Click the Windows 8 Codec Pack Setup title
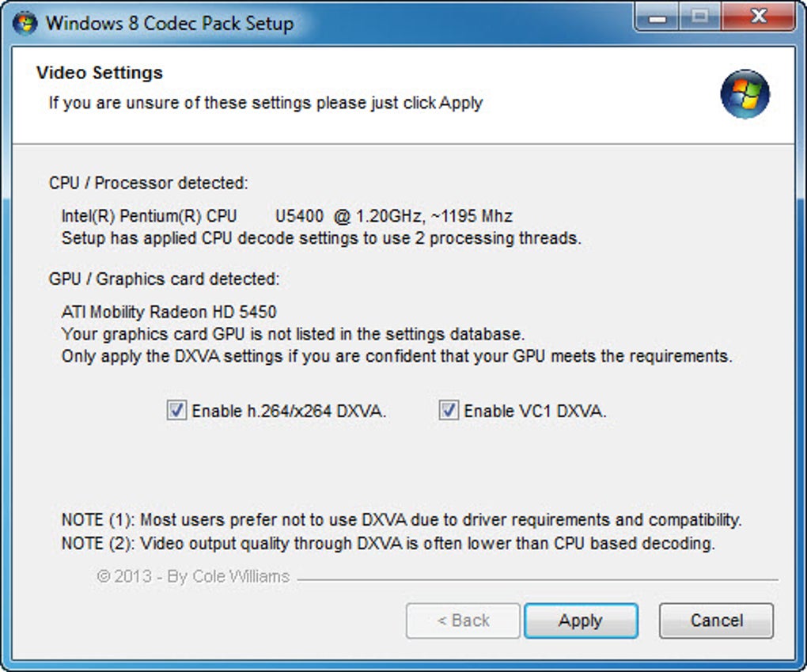The image size is (807, 672). coord(169,23)
